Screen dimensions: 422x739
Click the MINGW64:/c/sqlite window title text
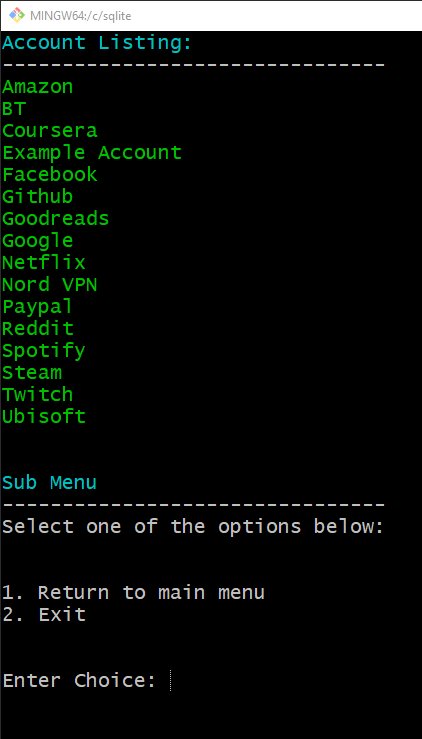coord(81,16)
